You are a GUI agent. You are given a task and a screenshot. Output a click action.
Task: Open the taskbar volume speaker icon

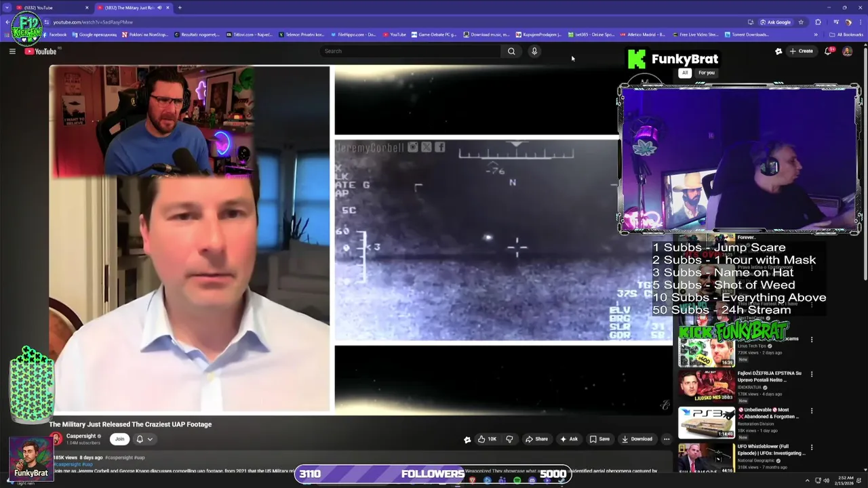click(x=827, y=481)
